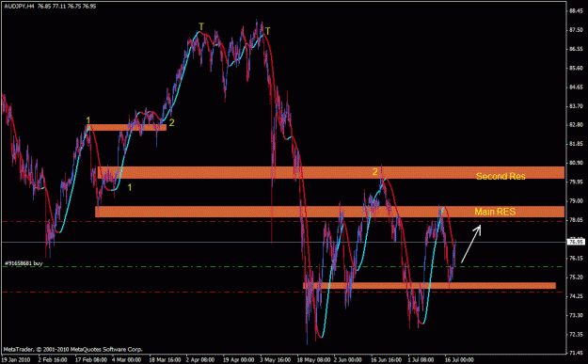Click the 79.00 price axis value

coord(576,201)
